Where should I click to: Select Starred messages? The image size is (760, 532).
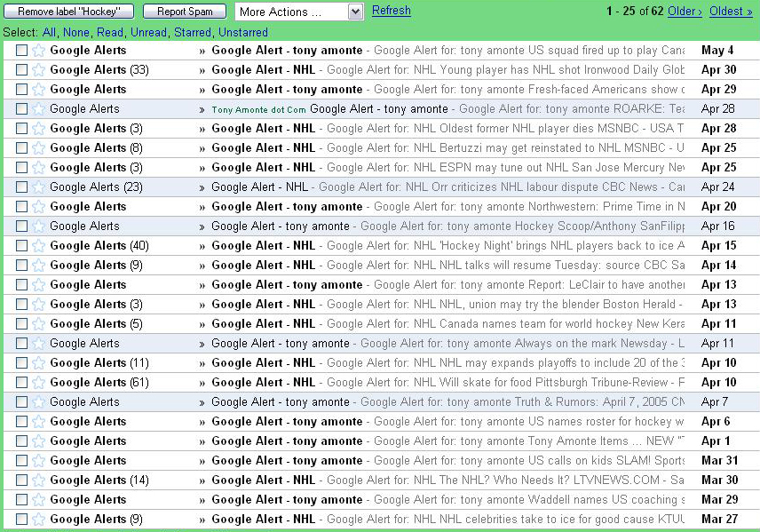pyautogui.click(x=193, y=33)
